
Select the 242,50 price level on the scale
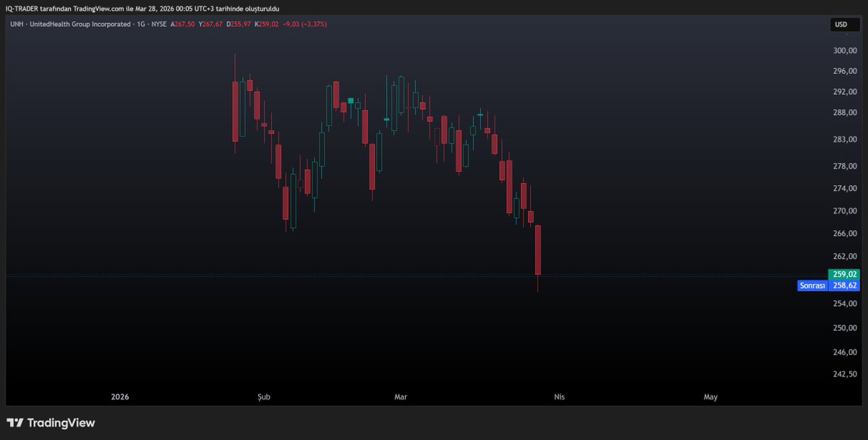pos(846,375)
